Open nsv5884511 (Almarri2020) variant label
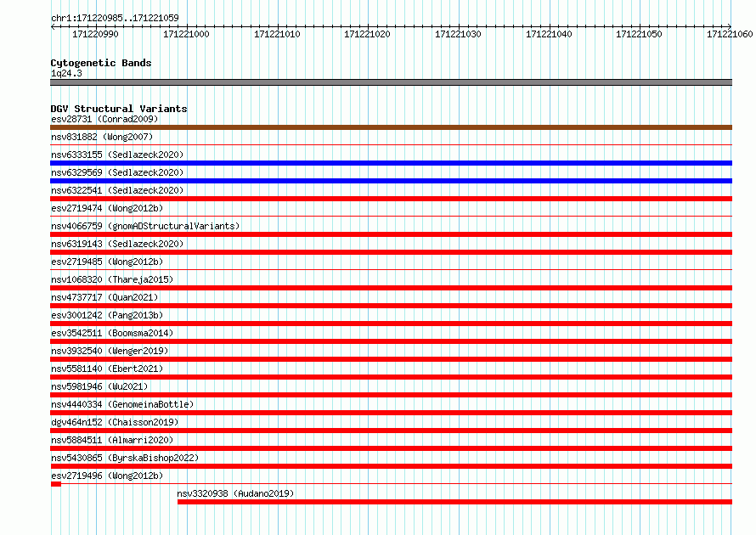Viewport: 756px width, 535px height. 112,440
